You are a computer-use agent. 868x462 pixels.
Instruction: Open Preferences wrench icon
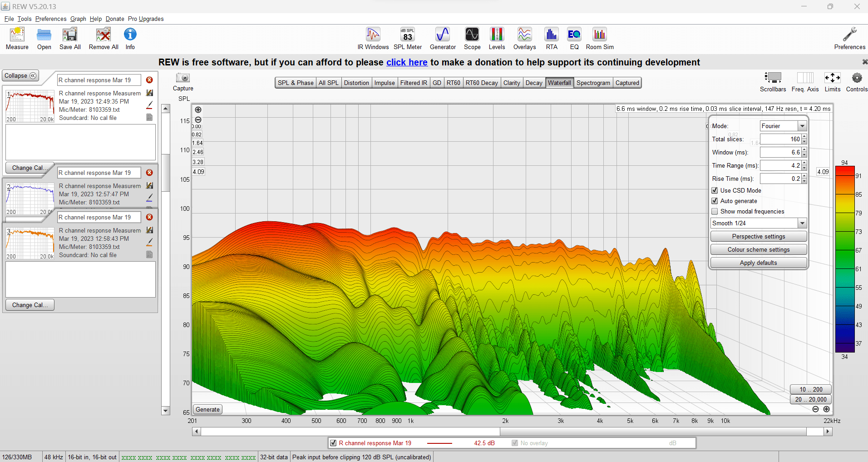[849, 38]
